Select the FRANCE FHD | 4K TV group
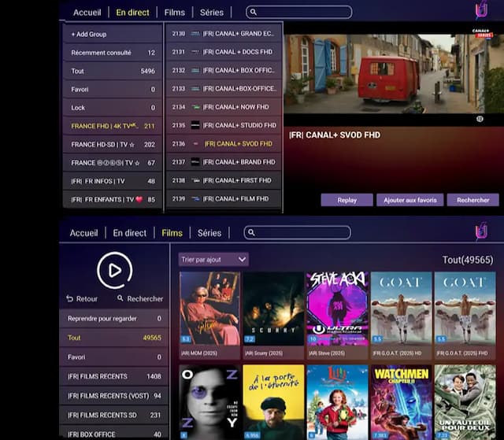 (x=112, y=126)
